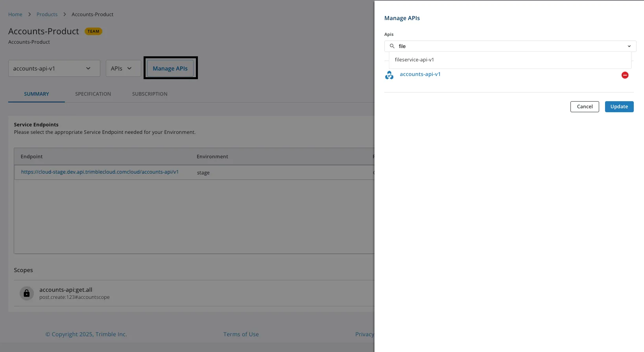Click the Accounts-Product page title

pyautogui.click(x=44, y=31)
